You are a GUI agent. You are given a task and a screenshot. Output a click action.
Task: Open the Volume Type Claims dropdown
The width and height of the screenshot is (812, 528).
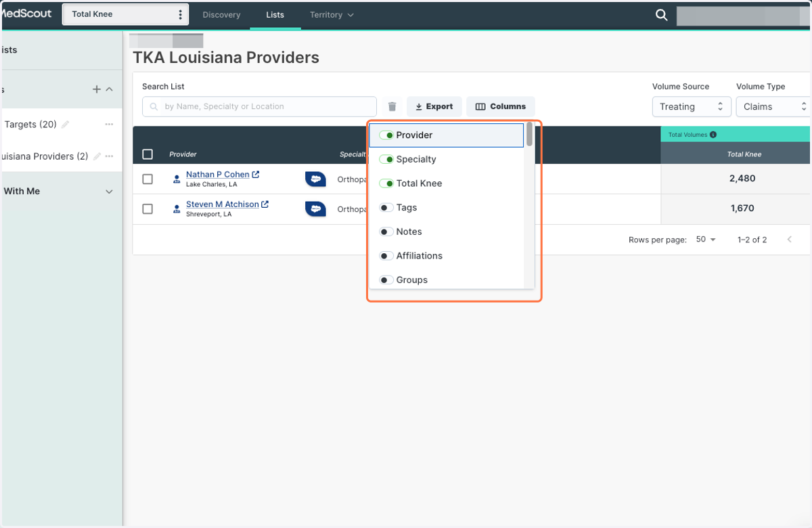click(x=774, y=107)
